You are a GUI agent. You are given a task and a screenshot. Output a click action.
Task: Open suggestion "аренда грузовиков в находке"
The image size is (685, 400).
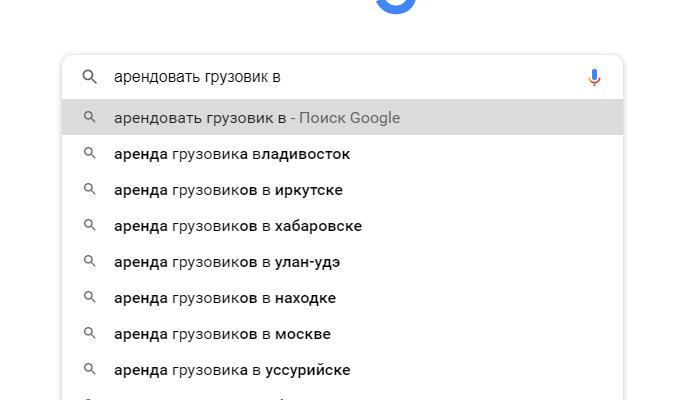225,298
